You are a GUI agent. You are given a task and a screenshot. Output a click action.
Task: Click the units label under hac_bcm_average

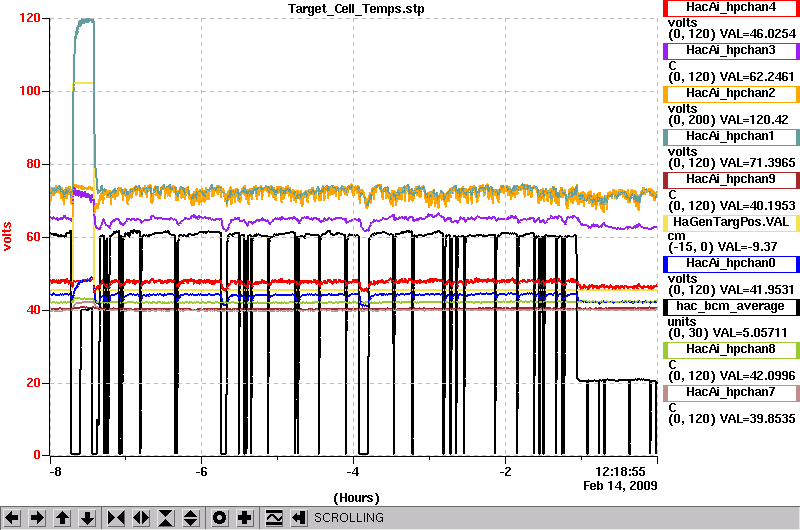tap(682, 322)
